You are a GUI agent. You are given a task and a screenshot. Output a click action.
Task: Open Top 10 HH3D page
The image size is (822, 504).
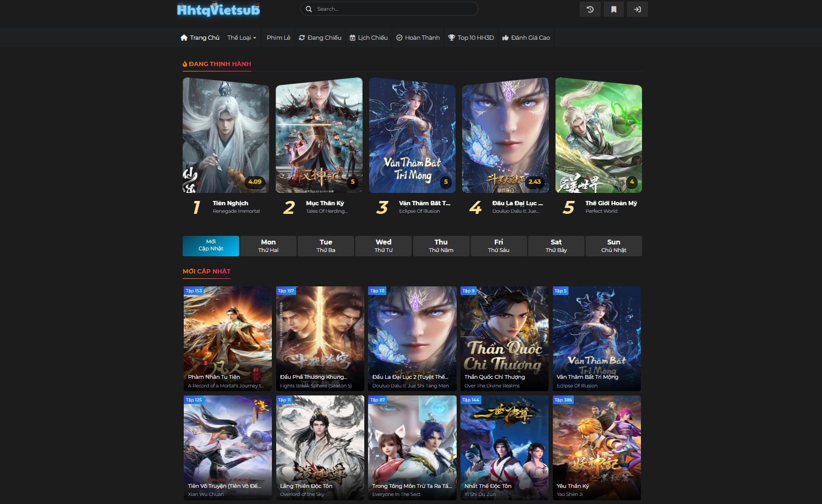click(471, 38)
